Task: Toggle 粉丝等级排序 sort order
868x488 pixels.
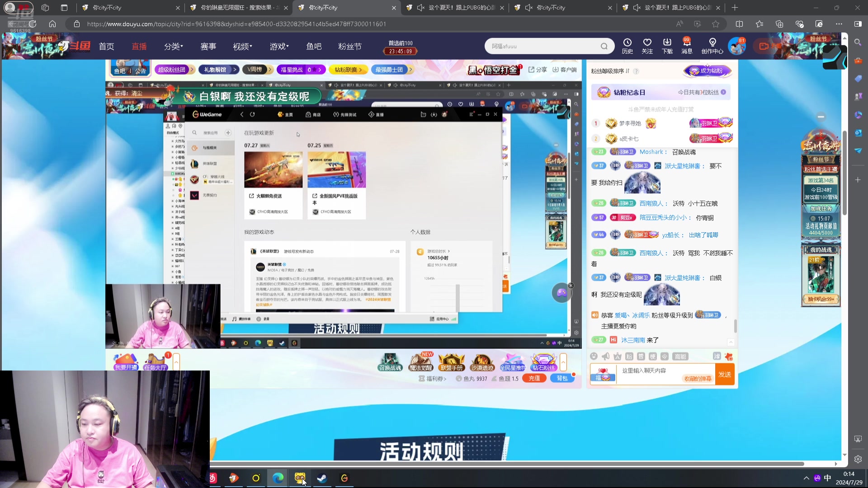Action: click(x=610, y=71)
